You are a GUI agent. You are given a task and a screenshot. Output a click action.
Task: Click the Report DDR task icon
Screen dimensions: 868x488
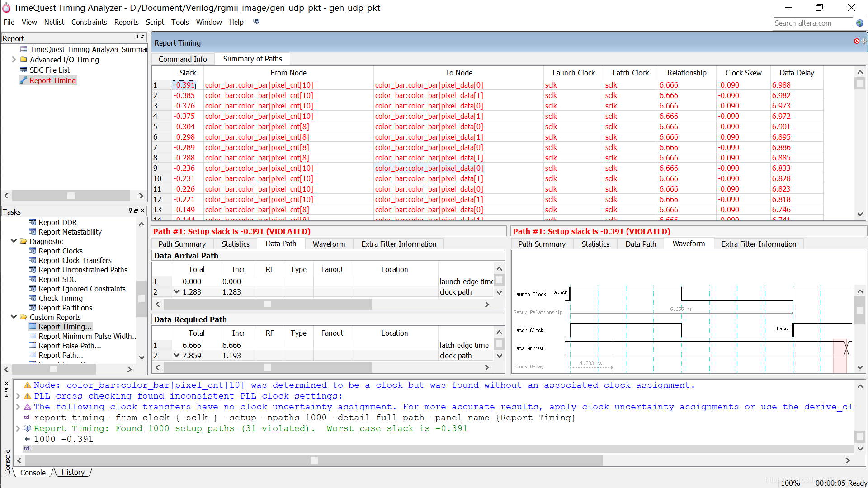click(33, 222)
